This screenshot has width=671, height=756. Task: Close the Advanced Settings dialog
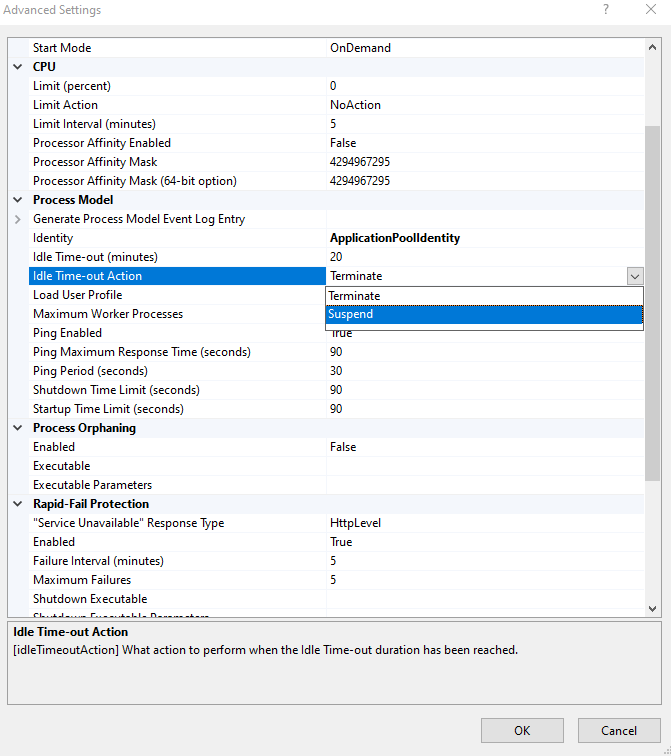coord(651,10)
